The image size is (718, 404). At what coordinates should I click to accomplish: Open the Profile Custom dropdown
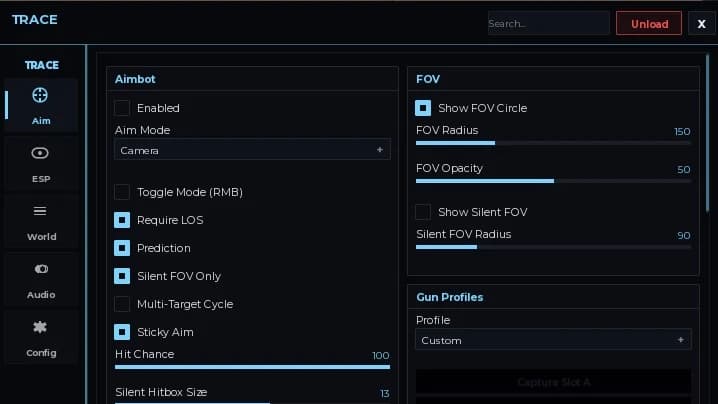click(553, 340)
